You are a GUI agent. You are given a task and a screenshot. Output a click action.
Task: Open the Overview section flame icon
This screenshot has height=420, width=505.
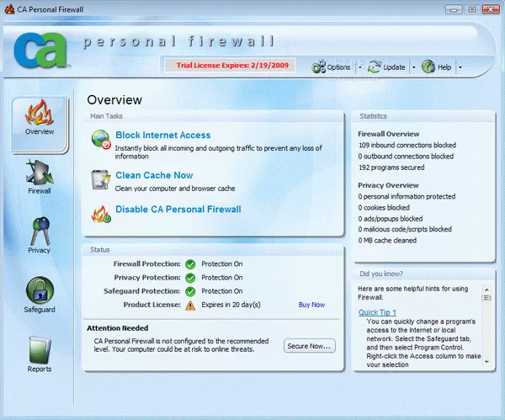pos(40,113)
